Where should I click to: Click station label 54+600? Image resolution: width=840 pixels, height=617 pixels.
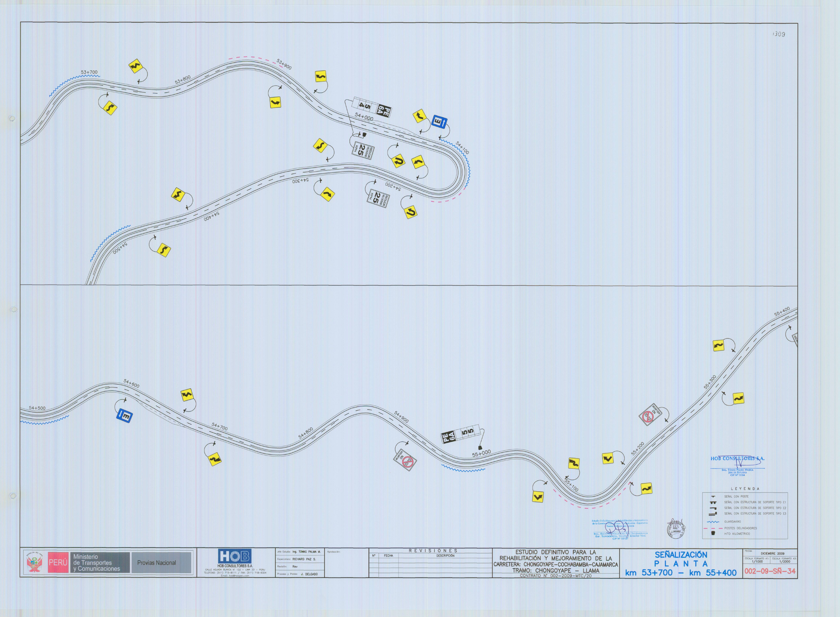click(131, 384)
